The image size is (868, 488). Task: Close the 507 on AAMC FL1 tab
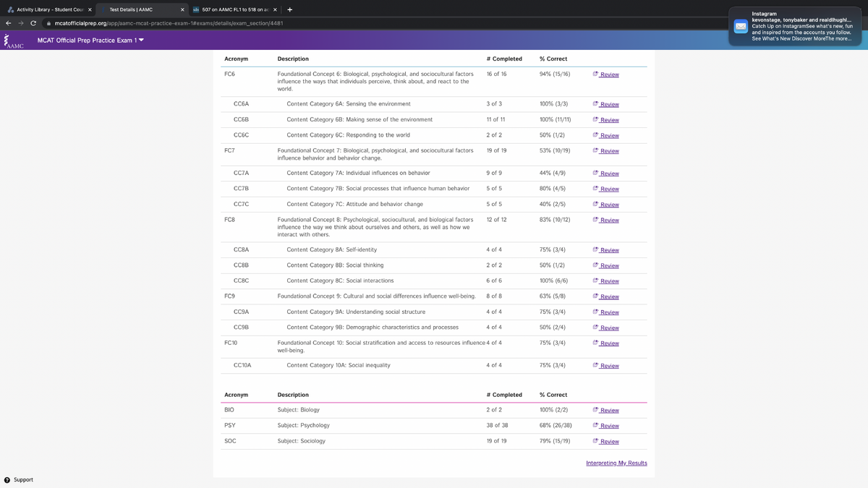(x=275, y=10)
